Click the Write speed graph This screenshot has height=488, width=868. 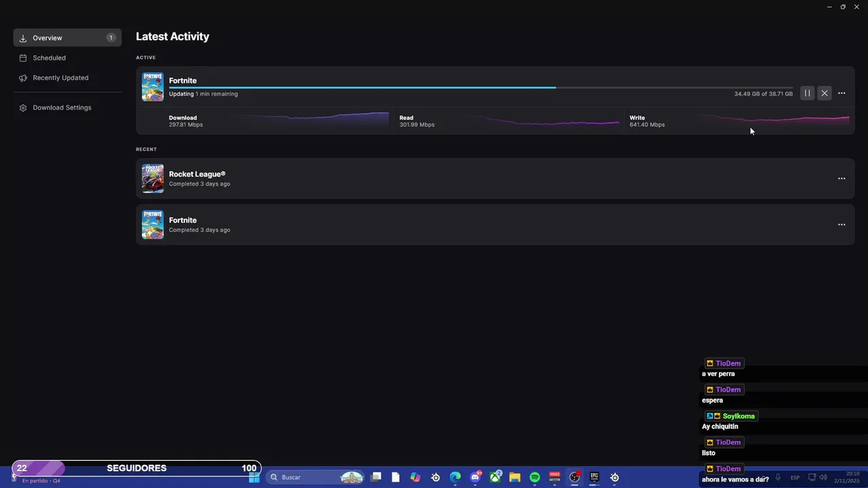774,121
